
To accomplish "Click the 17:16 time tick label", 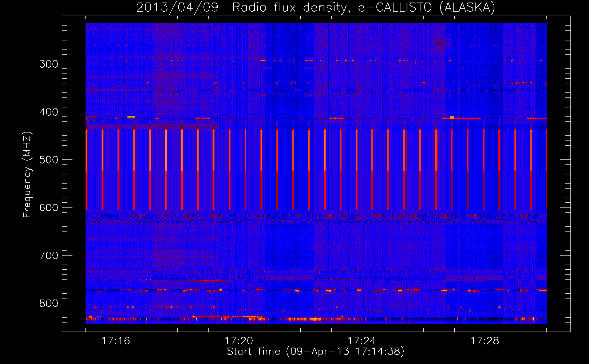I will coord(116,341).
